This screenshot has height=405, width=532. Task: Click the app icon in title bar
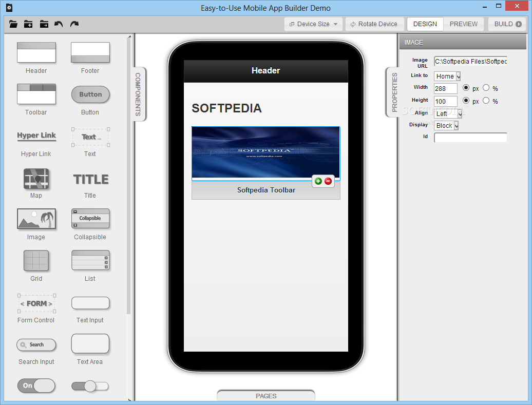tap(9, 8)
